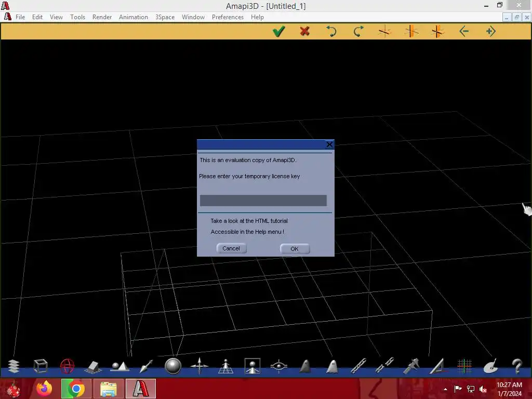
Task: Click the temporary license key field
Action: click(263, 200)
